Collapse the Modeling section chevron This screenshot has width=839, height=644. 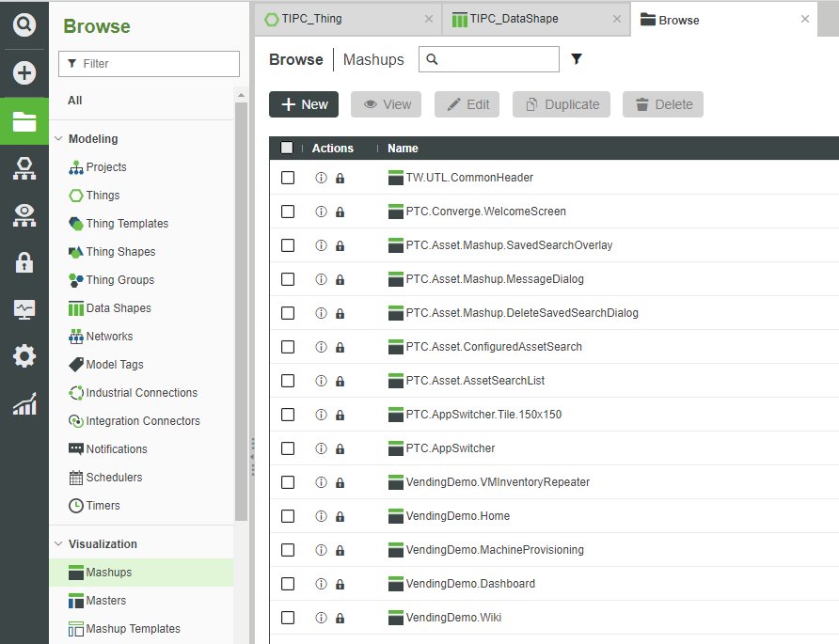tap(58, 139)
